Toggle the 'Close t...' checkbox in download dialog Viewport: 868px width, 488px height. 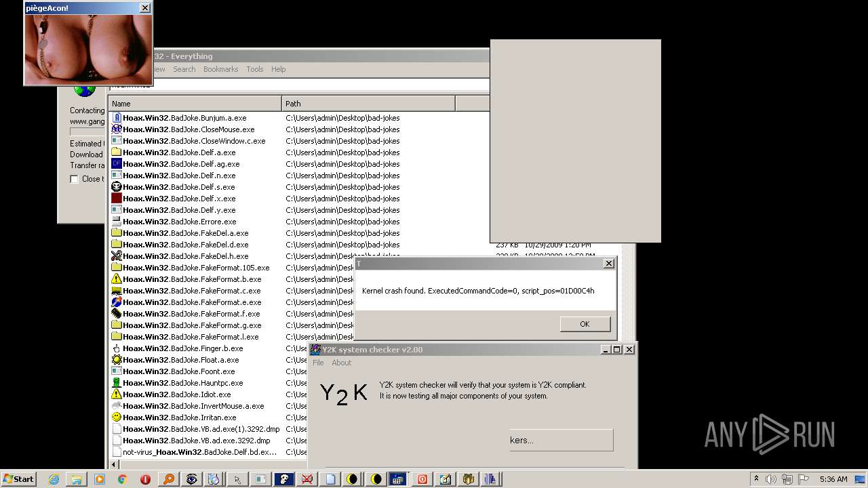74,179
